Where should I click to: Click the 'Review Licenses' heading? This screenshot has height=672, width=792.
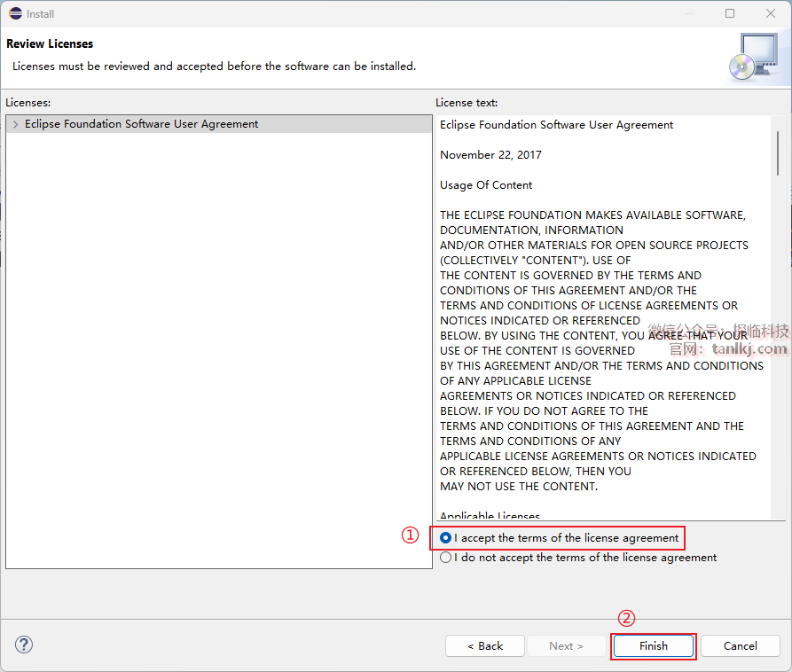pyautogui.click(x=50, y=44)
